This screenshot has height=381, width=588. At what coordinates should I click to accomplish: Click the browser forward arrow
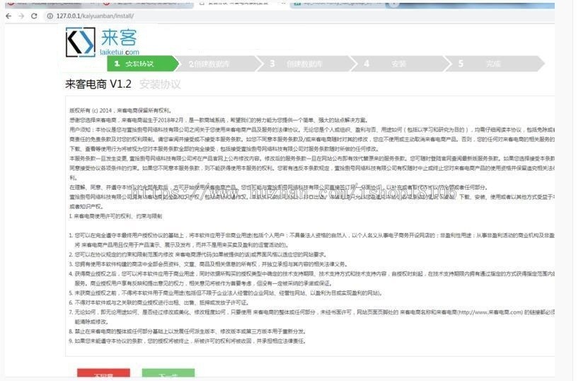coord(21,16)
